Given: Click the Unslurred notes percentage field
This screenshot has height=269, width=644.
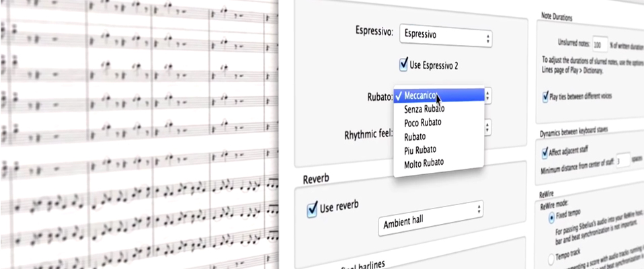Looking at the screenshot, I should click(600, 44).
